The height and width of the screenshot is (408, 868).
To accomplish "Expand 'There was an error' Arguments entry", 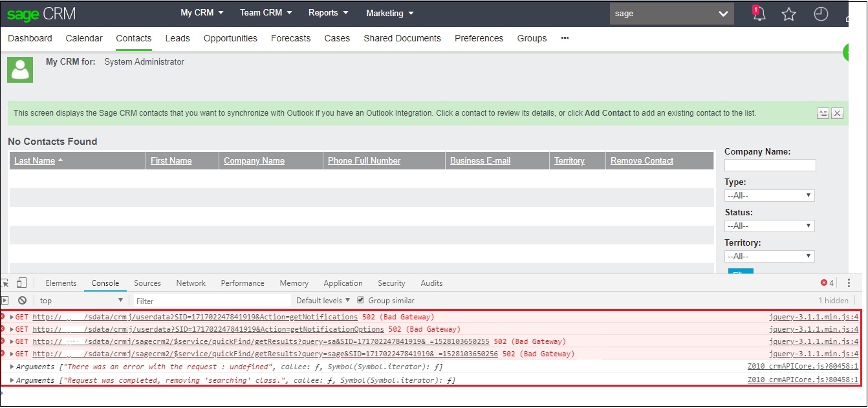I will pos(12,367).
